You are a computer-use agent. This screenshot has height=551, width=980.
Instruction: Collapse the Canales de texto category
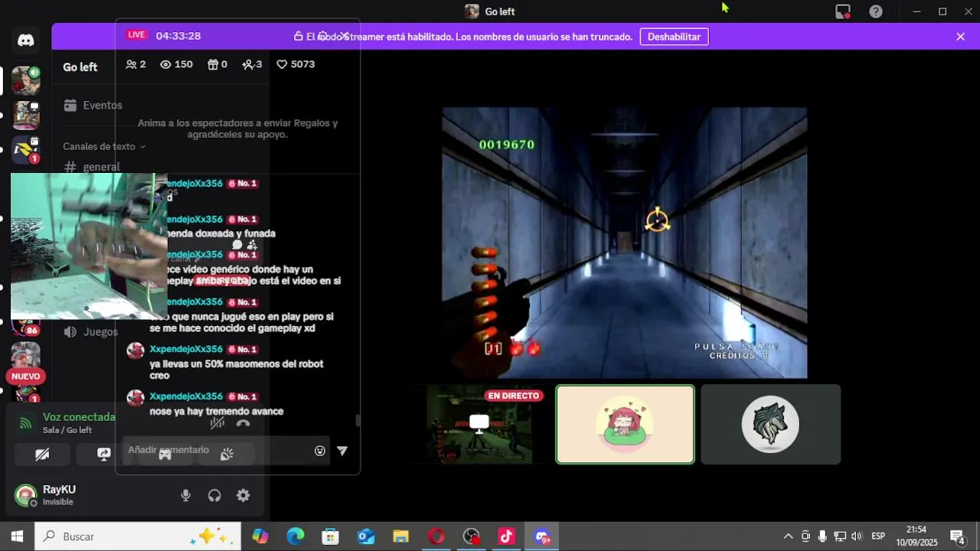[103, 146]
